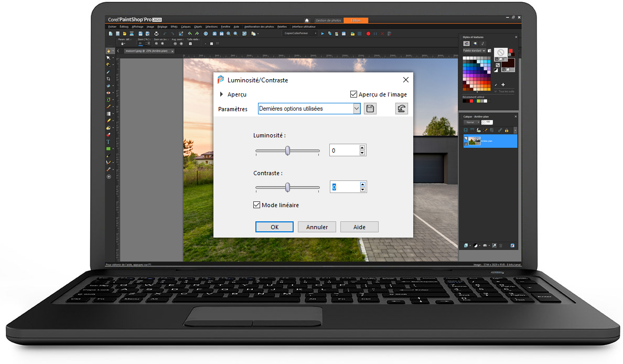Screen dimensions: 623x364
Task: Select the Red Eye tool
Action: click(x=109, y=93)
